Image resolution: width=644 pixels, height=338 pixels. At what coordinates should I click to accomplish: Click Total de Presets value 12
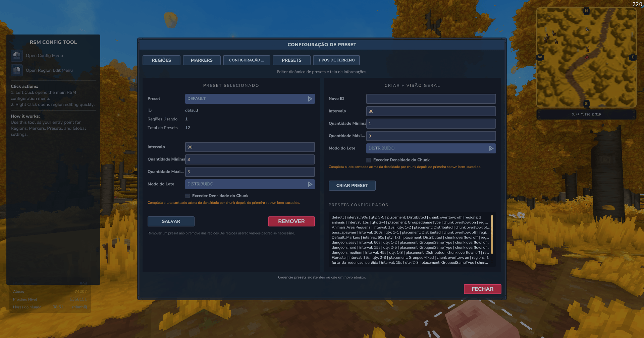coord(187,128)
